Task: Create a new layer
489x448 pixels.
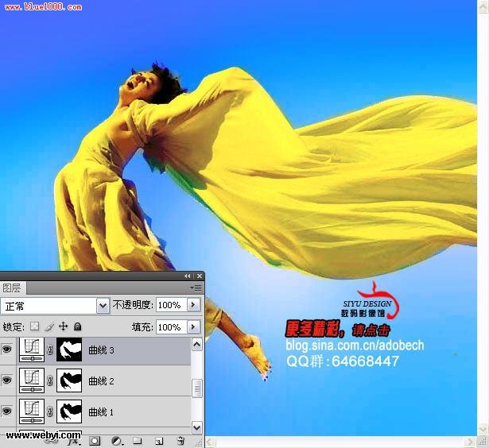Action: pos(159,441)
